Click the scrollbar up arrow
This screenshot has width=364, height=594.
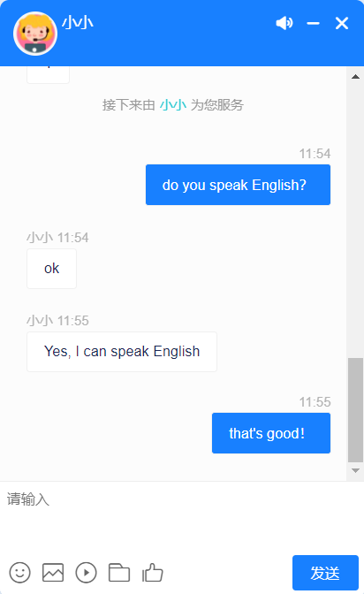355,77
